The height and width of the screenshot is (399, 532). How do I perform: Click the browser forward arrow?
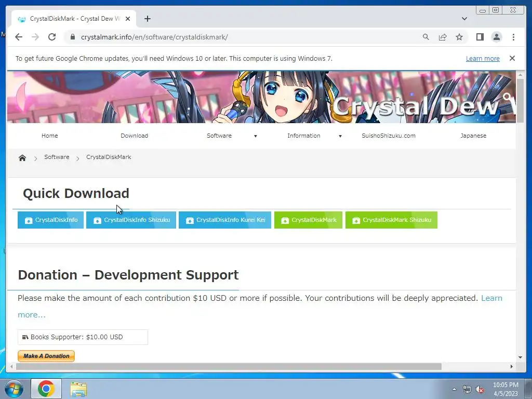(35, 37)
